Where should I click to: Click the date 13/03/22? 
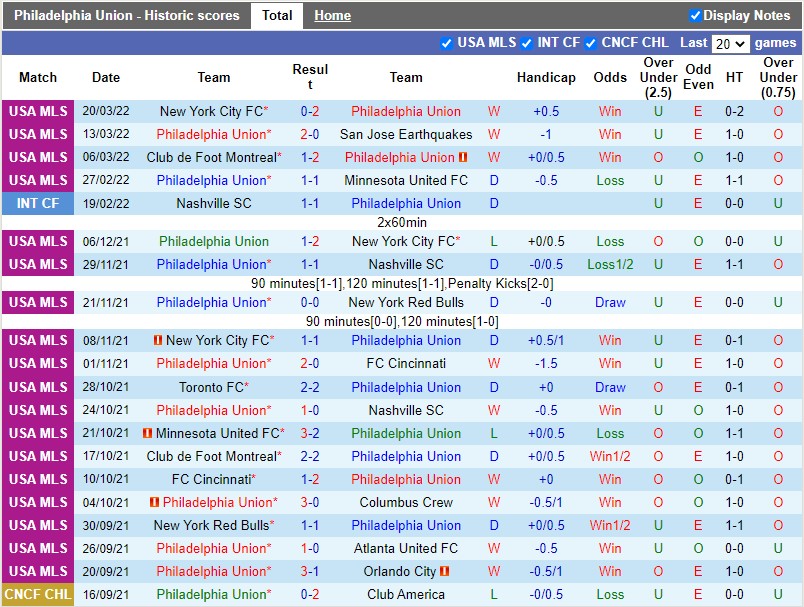point(106,134)
